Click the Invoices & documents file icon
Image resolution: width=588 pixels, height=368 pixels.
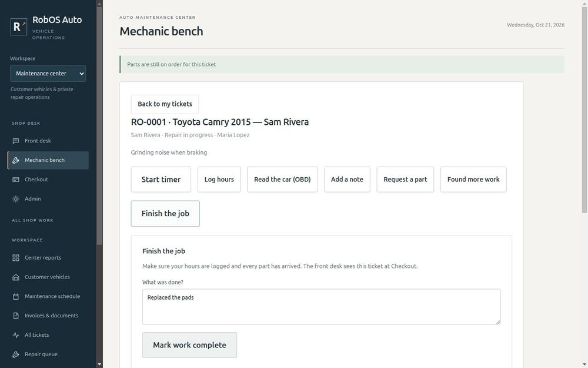point(16,316)
